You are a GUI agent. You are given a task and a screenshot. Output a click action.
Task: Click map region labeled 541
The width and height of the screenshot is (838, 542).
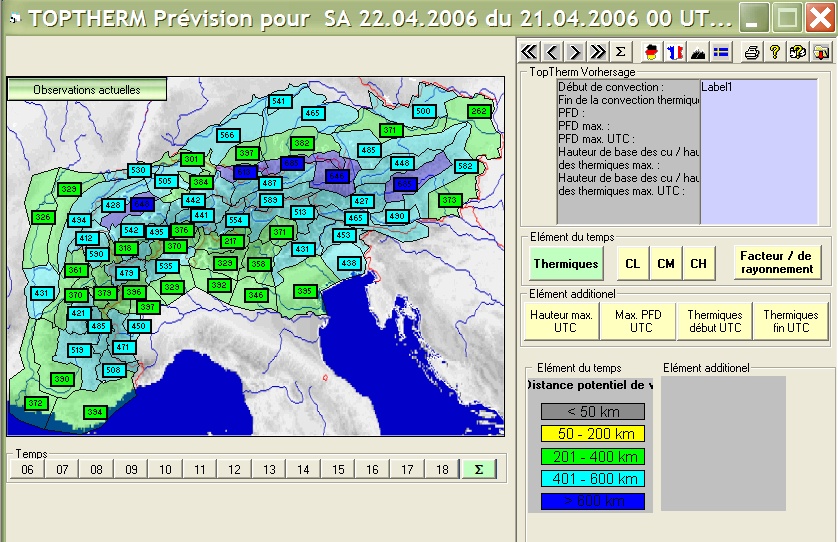[279, 101]
